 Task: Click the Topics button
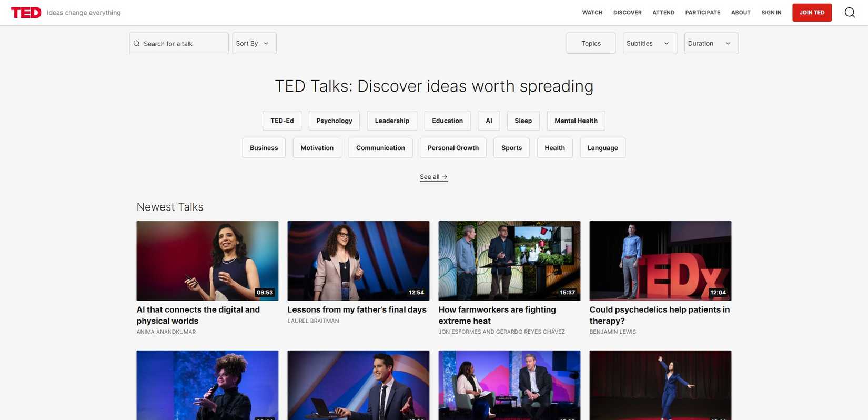coord(591,44)
